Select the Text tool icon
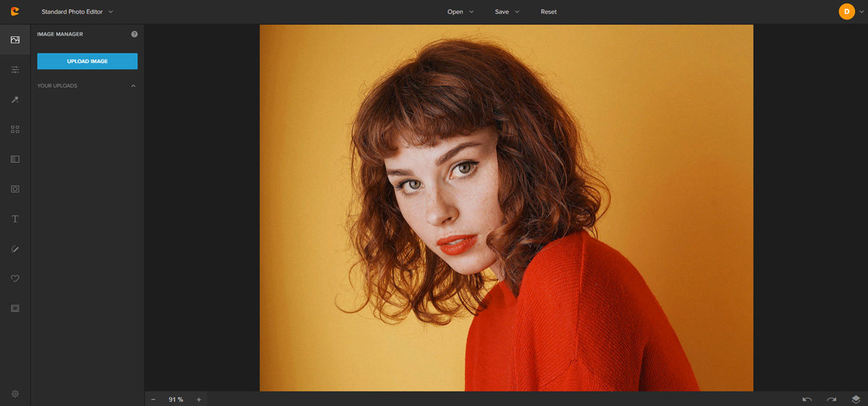The width and height of the screenshot is (868, 406). 14,219
